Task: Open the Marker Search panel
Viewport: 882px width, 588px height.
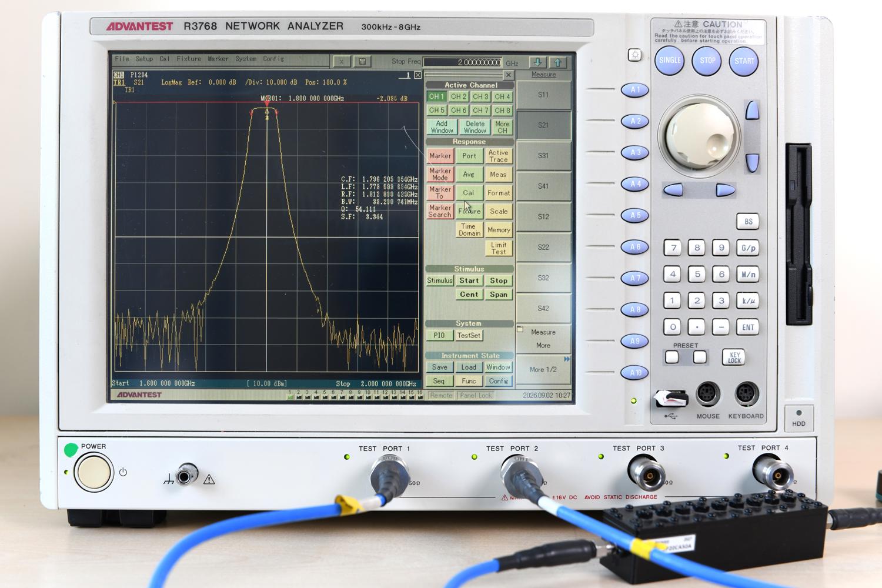Action: pos(440,211)
